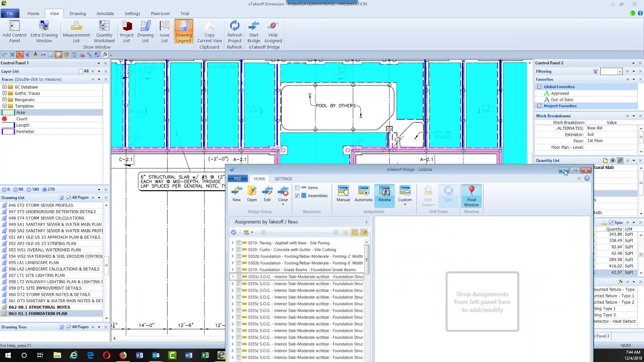Open the Quantity Worksheet
644x362 pixels.
[x=104, y=32]
